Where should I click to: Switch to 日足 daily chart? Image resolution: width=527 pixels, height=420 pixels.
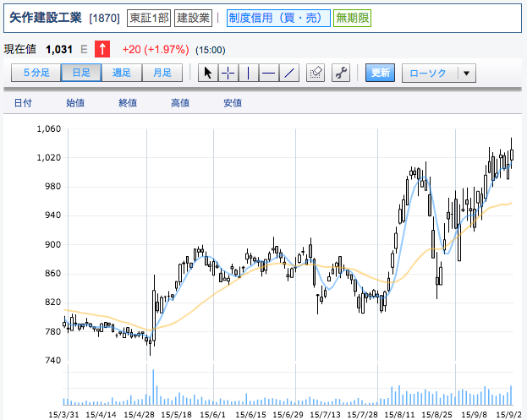coord(81,73)
